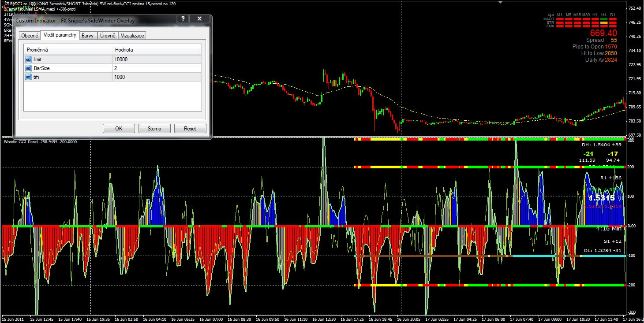This screenshot has height=323, width=644.
Task: Click the dialog help question mark button
Action: 183,19
